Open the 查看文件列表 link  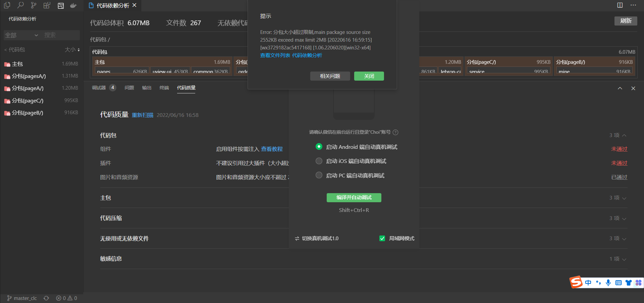pos(275,55)
